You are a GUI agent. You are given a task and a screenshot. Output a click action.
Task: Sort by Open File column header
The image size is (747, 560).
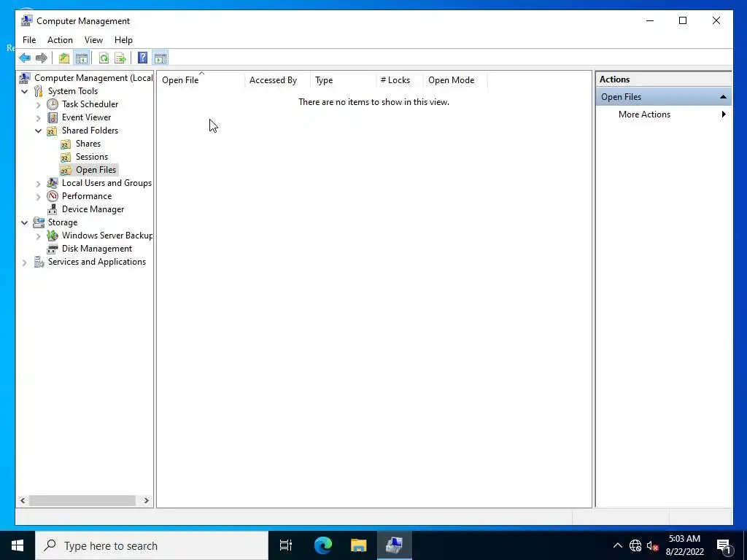point(201,80)
